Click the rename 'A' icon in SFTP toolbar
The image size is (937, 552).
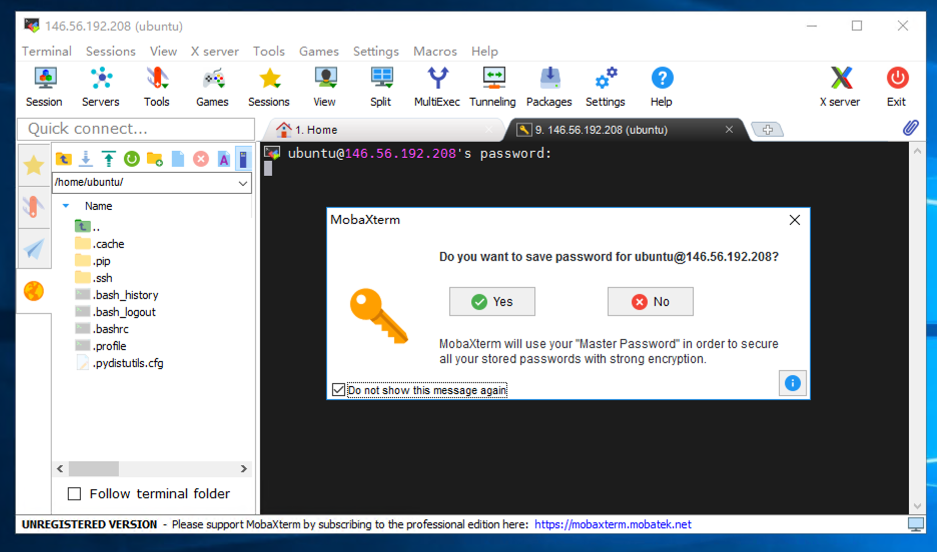click(223, 159)
